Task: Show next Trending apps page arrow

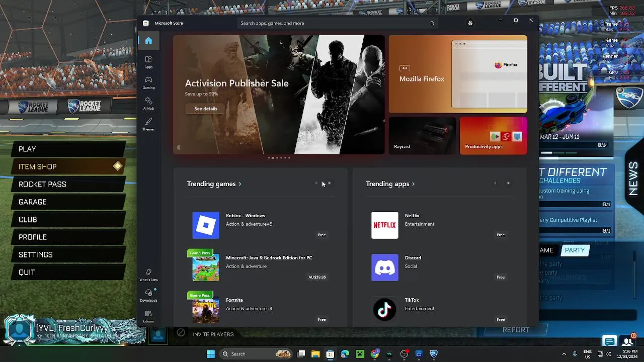Action: [508, 184]
